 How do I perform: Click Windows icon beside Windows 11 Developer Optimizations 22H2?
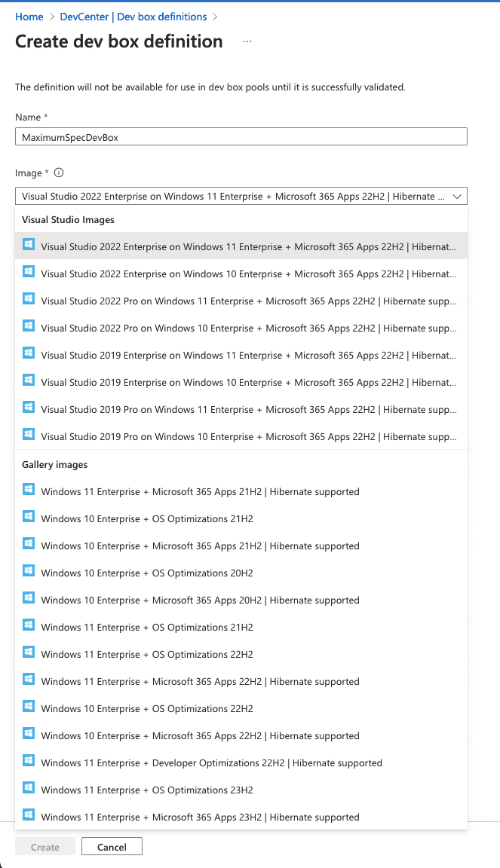point(29,763)
